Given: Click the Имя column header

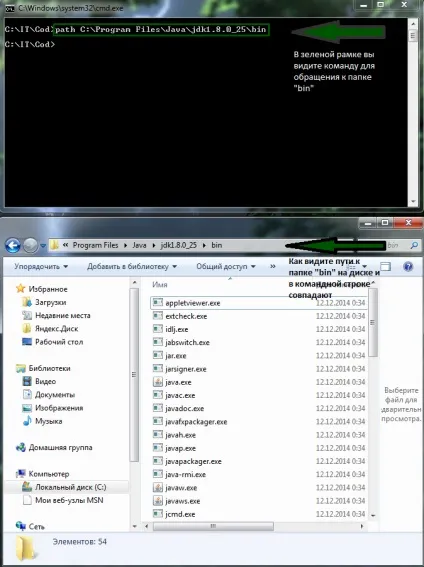Looking at the screenshot, I should tap(160, 285).
